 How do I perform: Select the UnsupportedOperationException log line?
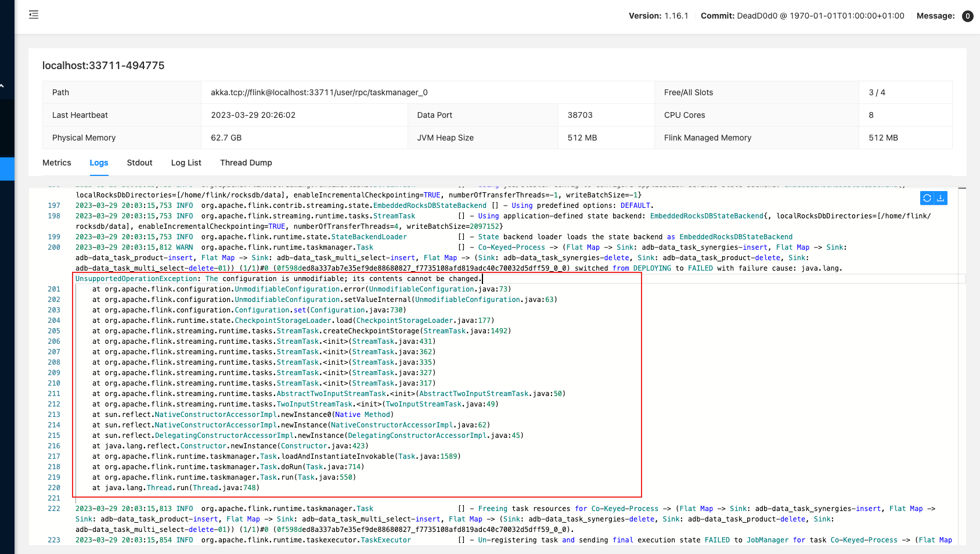click(279, 279)
